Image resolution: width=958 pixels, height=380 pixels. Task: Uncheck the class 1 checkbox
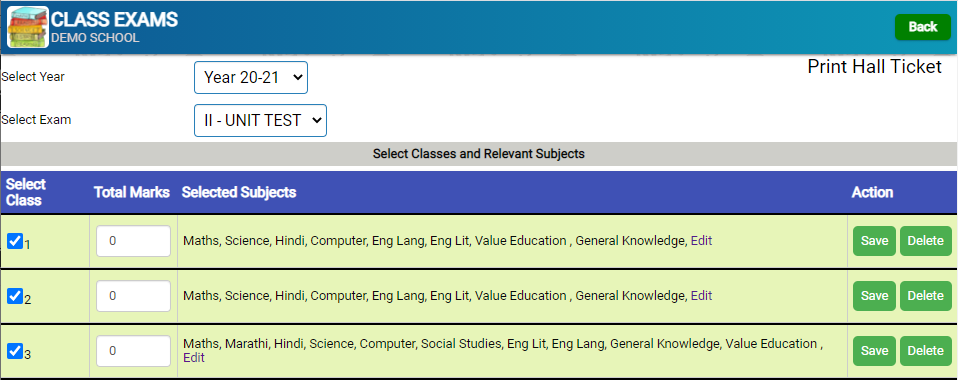[x=15, y=241]
